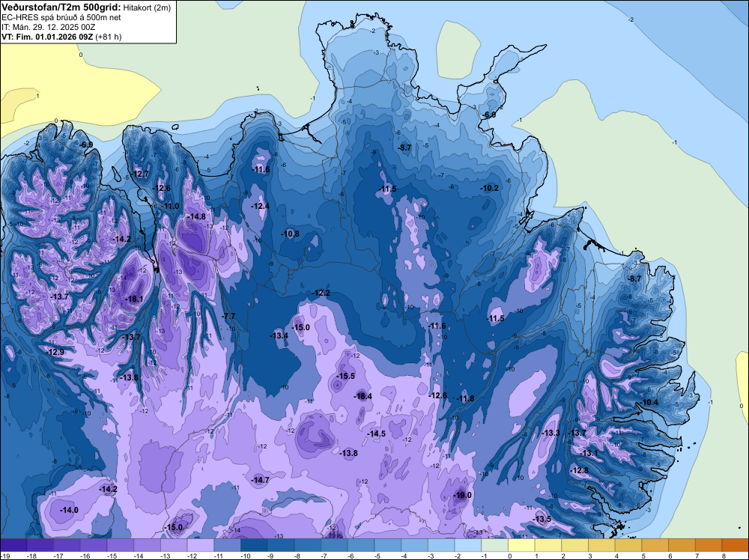Click the -10.2 temperature value
The height and width of the screenshot is (560, 749).
[x=490, y=188]
